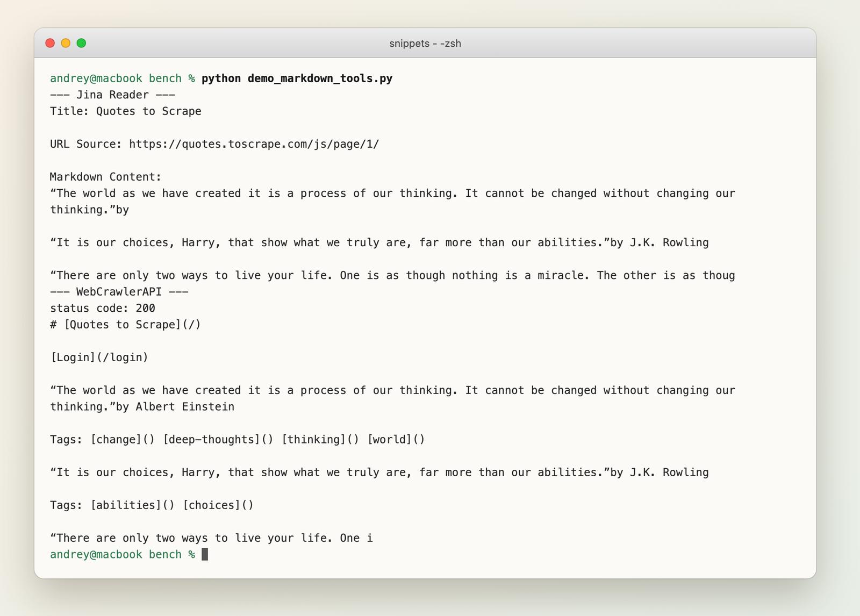Close the terminal window with red button
The image size is (860, 616).
tap(50, 43)
